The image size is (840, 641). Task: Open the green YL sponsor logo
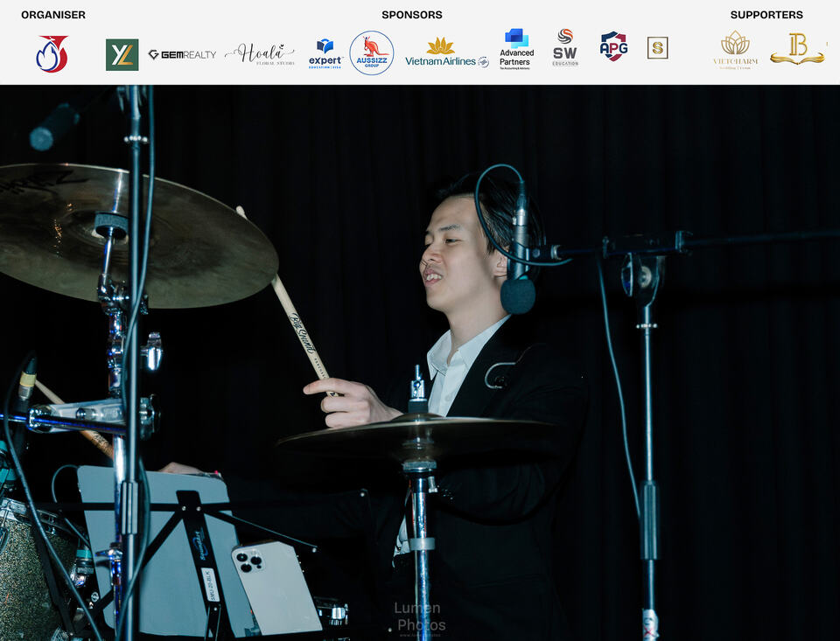[x=122, y=54]
